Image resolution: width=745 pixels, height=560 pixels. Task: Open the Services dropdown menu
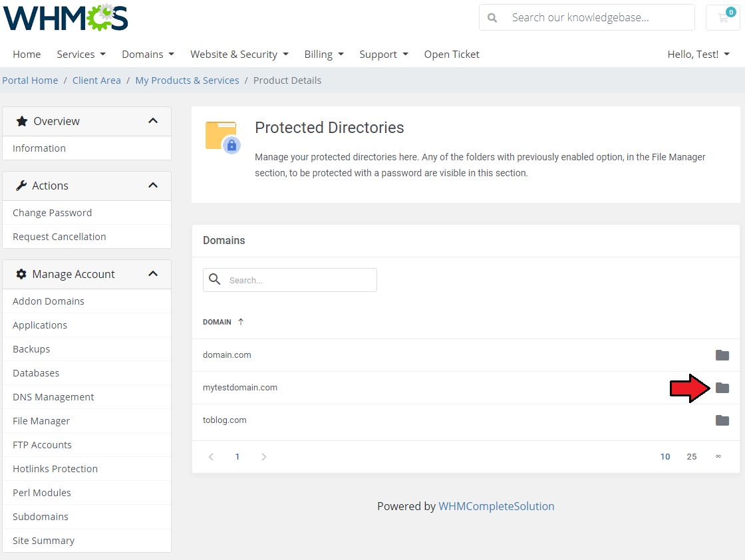coord(81,54)
